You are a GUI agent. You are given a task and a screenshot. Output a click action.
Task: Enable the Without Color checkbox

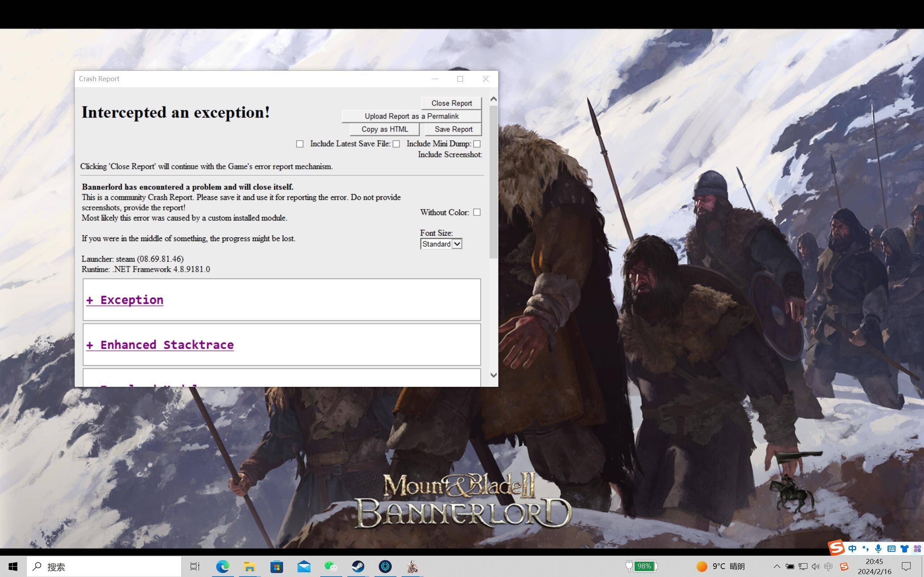[x=477, y=212]
